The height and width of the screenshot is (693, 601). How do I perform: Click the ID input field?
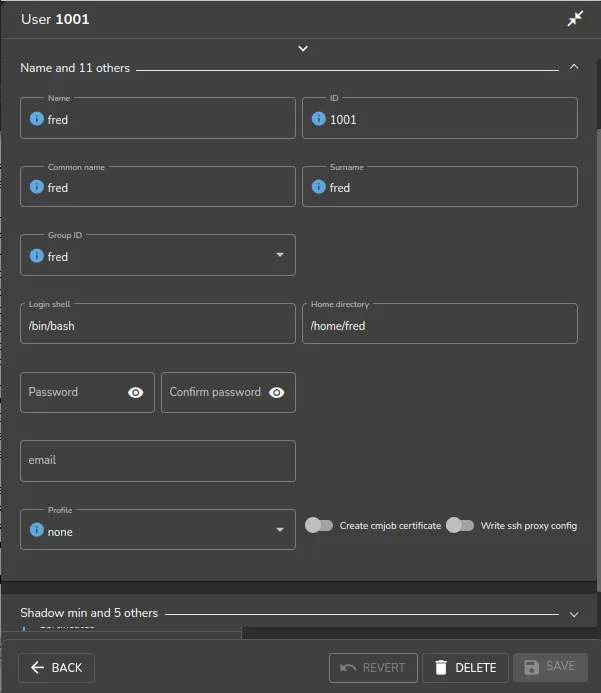point(440,118)
